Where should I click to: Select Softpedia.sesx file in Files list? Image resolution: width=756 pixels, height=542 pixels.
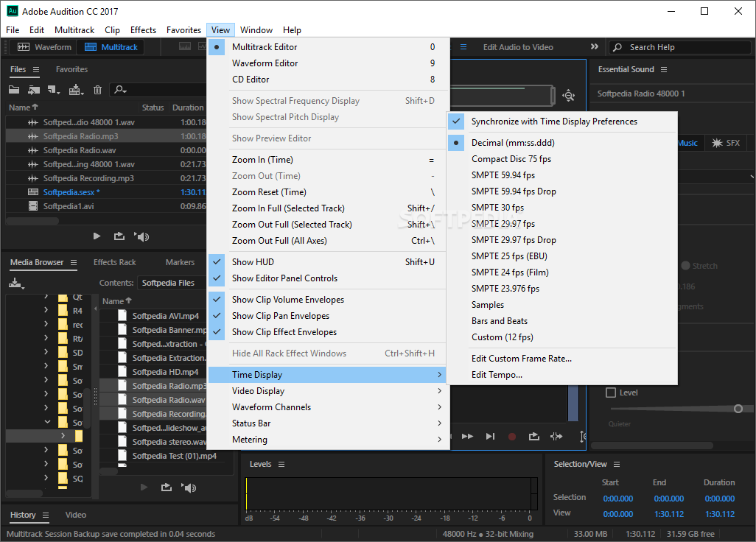105,192
